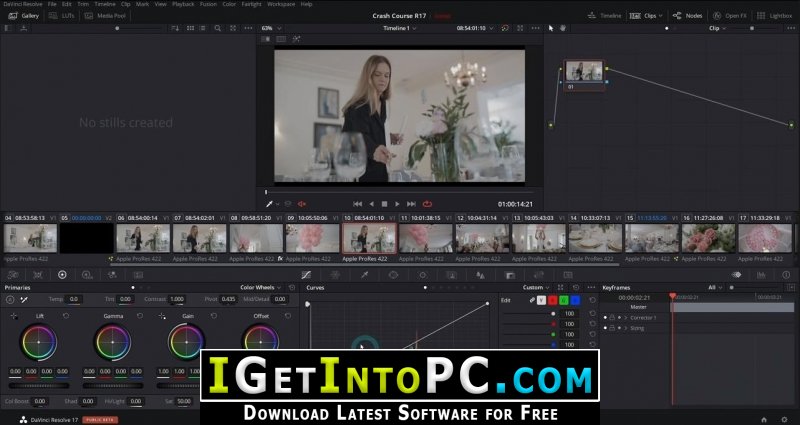Select the luminance Y curve button
The image size is (800, 425).
coord(541,300)
